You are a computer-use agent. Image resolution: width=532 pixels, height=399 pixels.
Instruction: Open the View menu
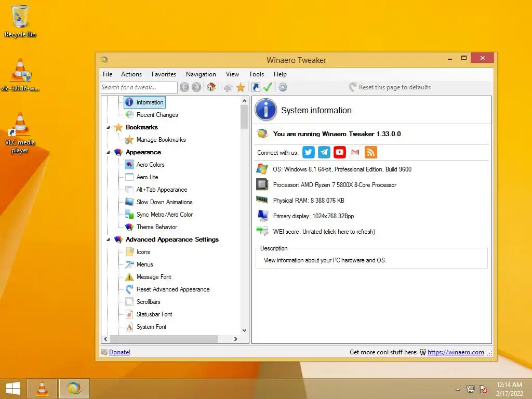coord(232,74)
